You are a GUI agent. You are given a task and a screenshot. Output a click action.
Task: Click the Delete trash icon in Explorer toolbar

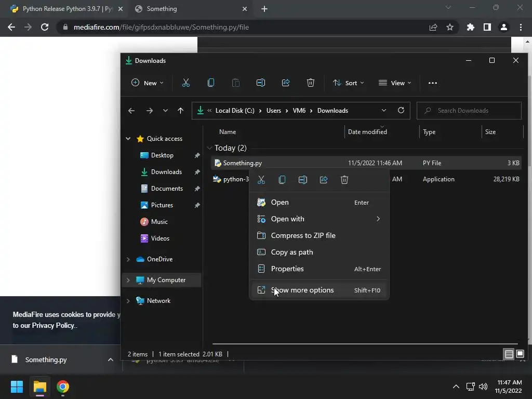[x=311, y=83]
